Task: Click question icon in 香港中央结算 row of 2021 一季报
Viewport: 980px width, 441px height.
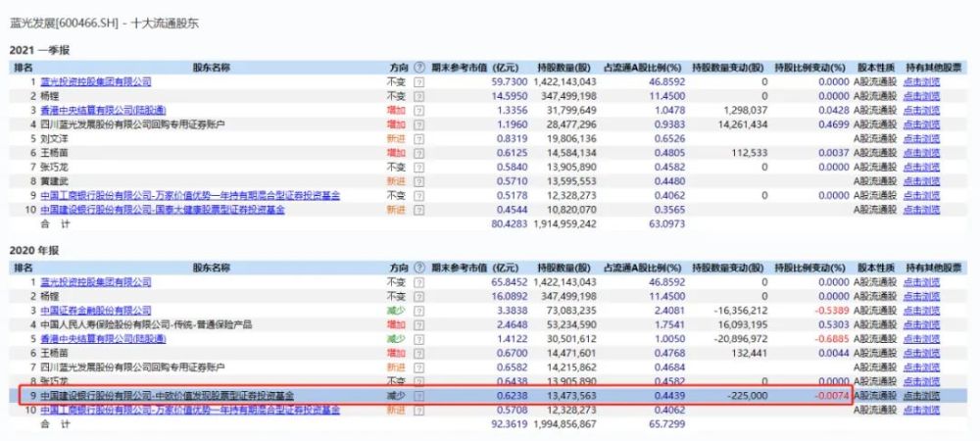Action: (x=418, y=111)
